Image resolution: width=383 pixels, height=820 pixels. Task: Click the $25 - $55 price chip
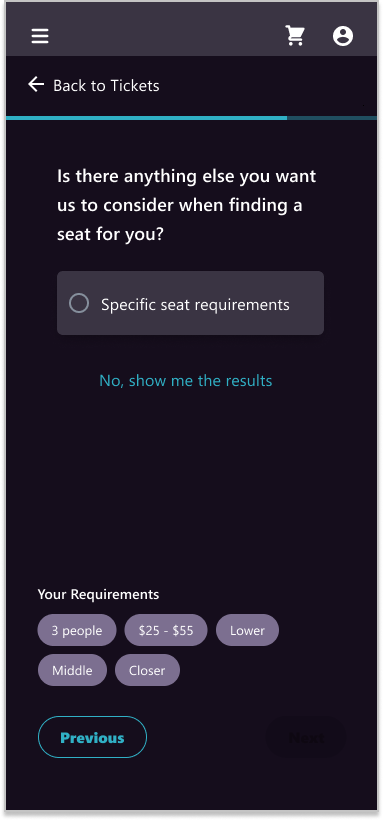click(x=166, y=630)
